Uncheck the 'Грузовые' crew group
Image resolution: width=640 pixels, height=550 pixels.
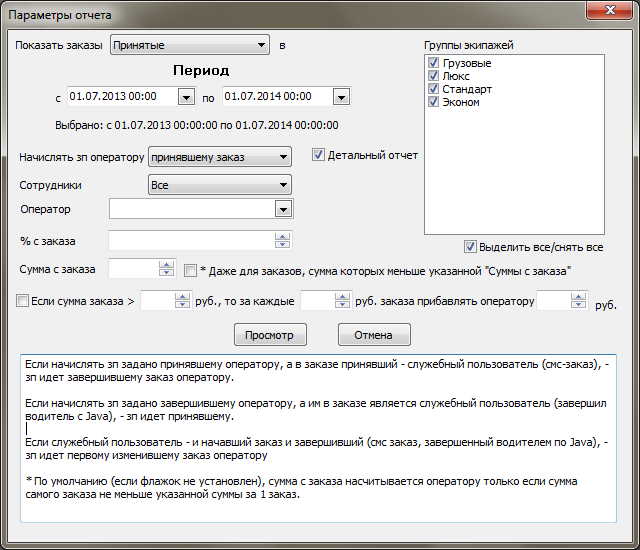click(433, 63)
